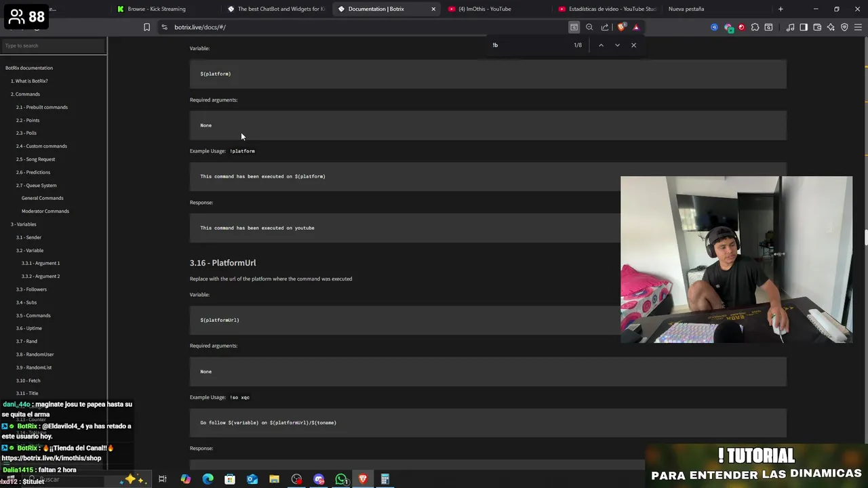
Task: Expand '2.7 - Queue System' sidebar entry
Action: 37,185
